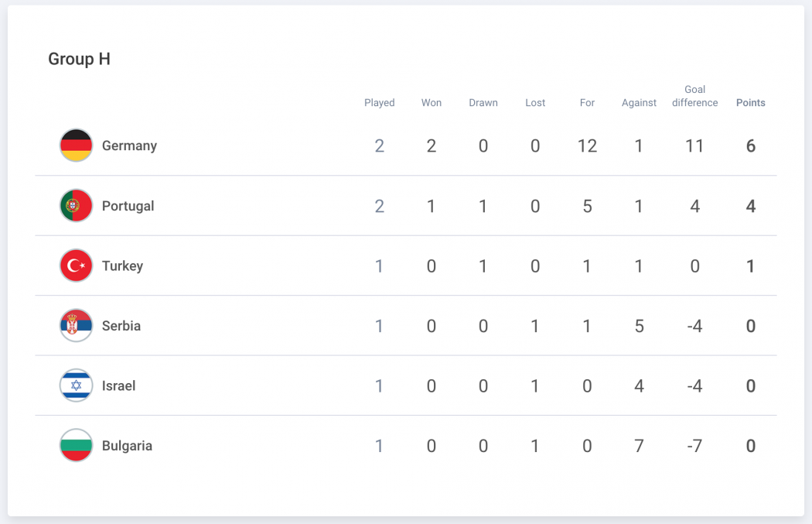
Task: Select the Turkey team name
Action: click(122, 266)
